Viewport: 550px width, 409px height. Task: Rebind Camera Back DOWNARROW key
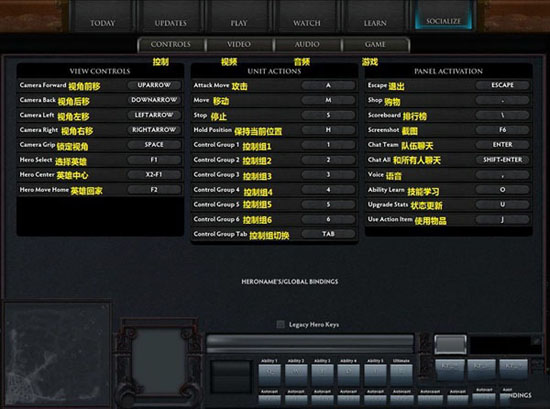[154, 100]
